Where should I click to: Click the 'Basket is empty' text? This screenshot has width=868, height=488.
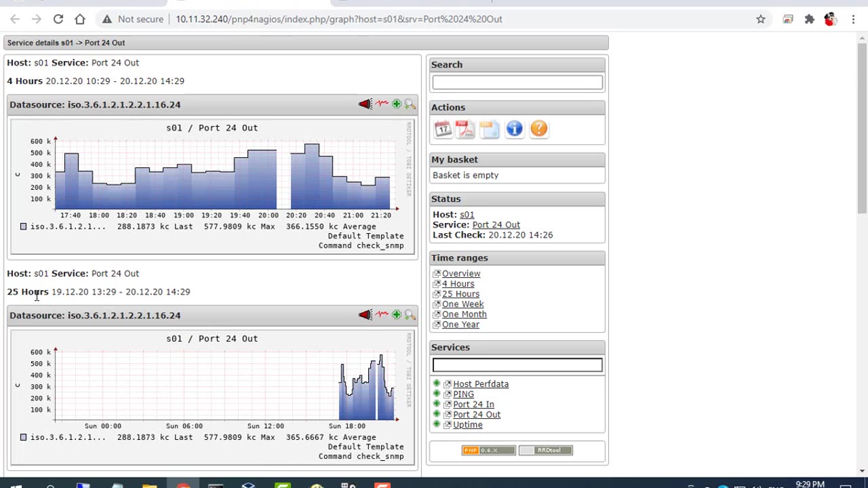point(465,176)
